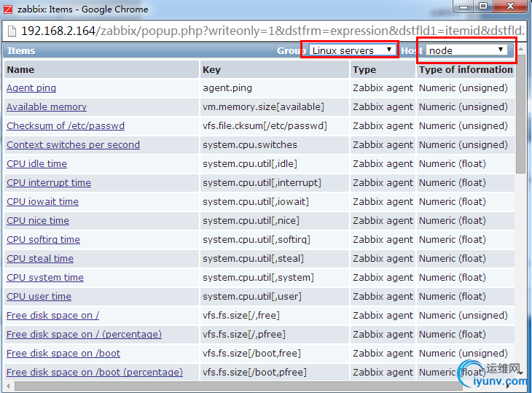Click the Type of information column header

click(466, 69)
